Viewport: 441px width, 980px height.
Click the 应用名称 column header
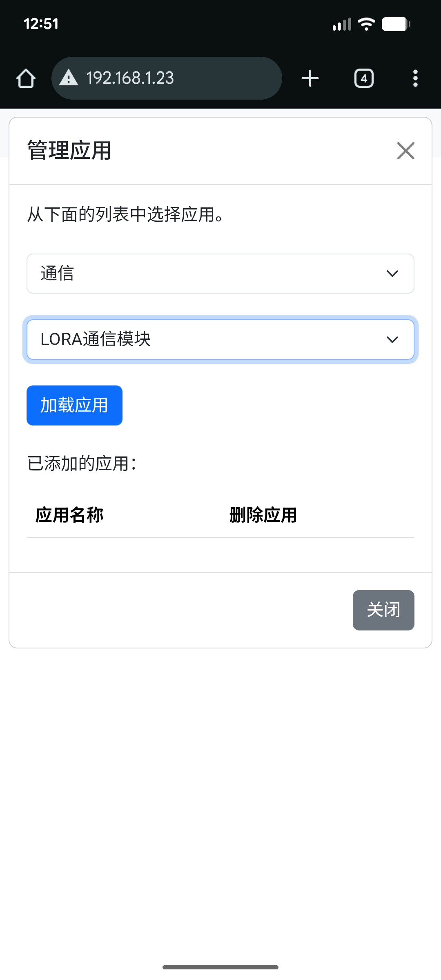pyautogui.click(x=69, y=515)
